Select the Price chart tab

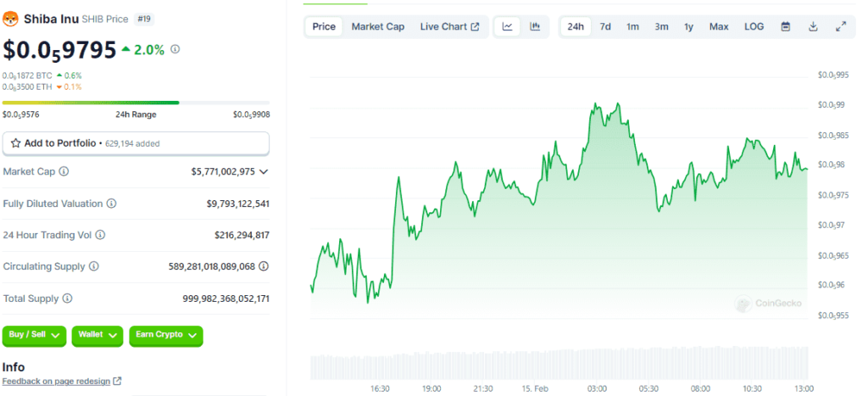pos(324,26)
